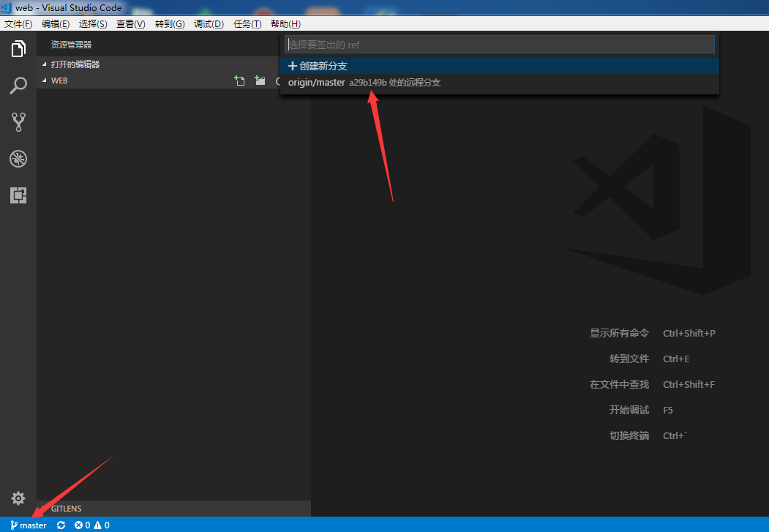769x532 pixels.
Task: Click the errors count in status bar
Action: click(83, 525)
